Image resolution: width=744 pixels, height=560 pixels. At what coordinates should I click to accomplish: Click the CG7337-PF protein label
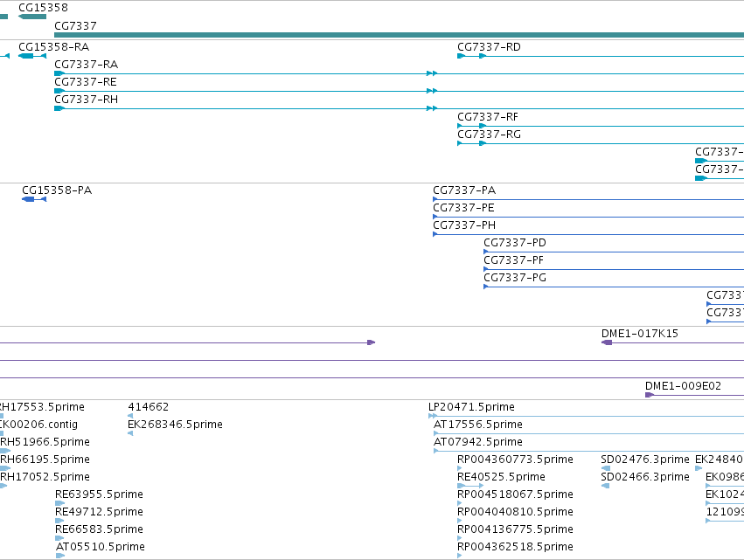click(x=514, y=260)
